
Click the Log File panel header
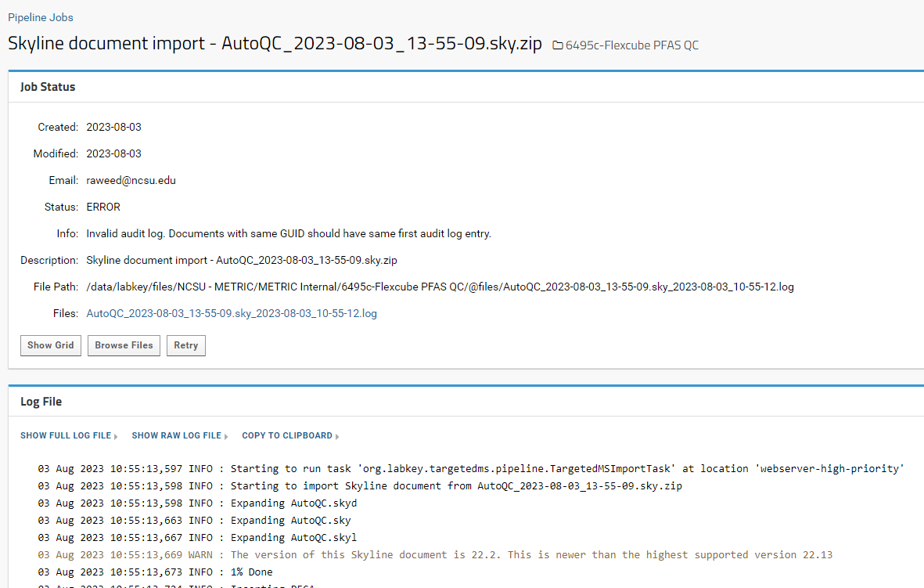pos(41,402)
